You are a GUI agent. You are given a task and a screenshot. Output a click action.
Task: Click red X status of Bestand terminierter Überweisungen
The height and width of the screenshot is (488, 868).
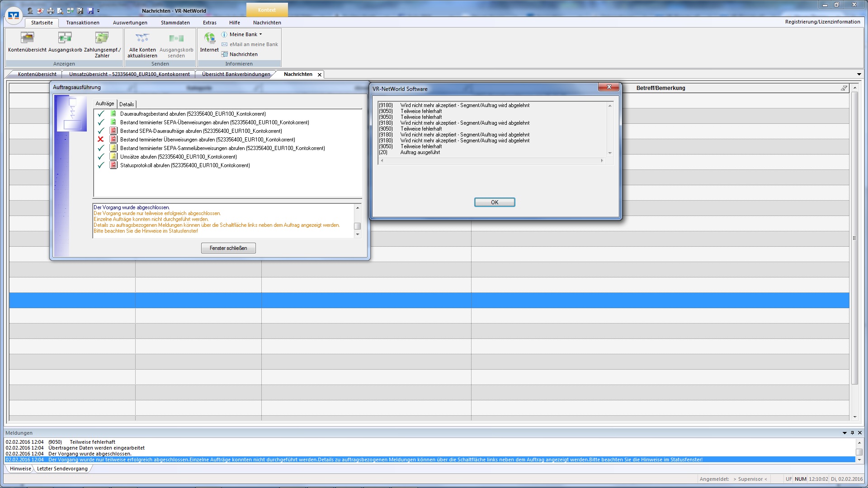coord(101,139)
